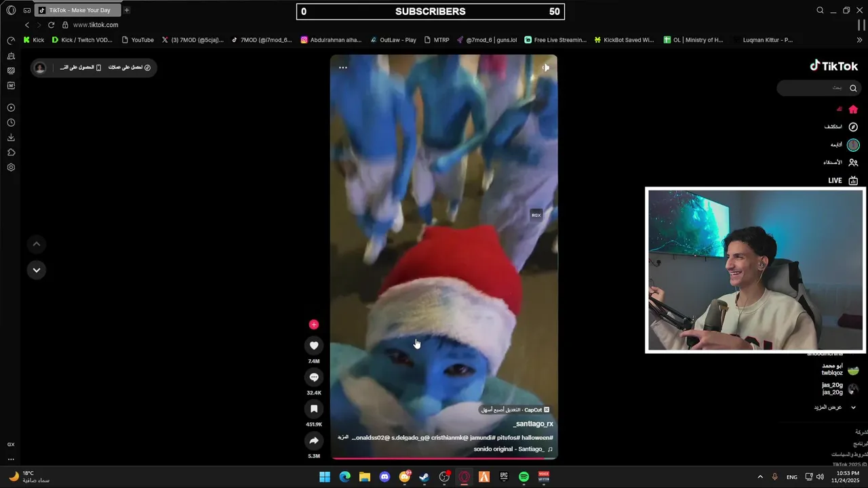Go to the previous video up arrow
Screen dimensions: 868x488
[x=37, y=244]
